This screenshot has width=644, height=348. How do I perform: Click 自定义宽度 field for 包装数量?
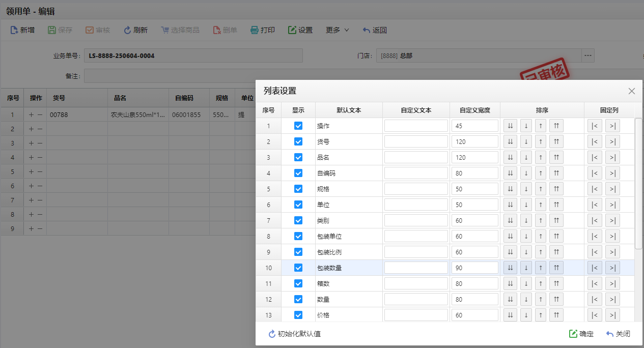click(474, 268)
